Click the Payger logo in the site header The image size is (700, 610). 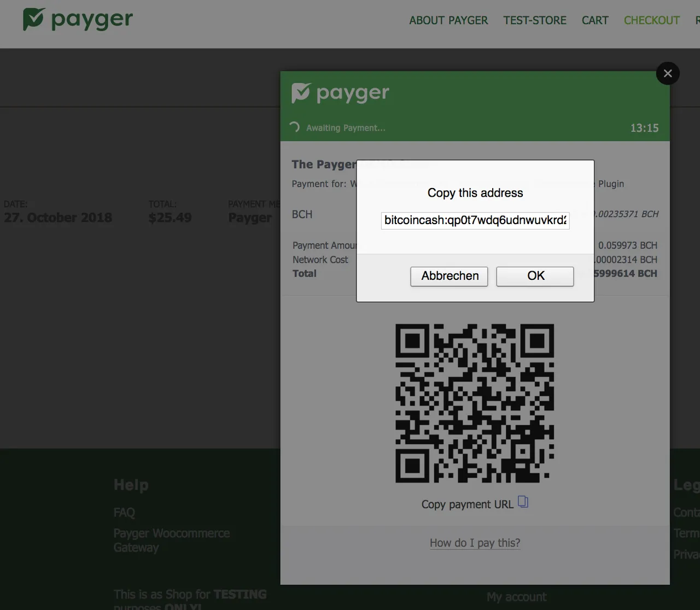click(78, 20)
